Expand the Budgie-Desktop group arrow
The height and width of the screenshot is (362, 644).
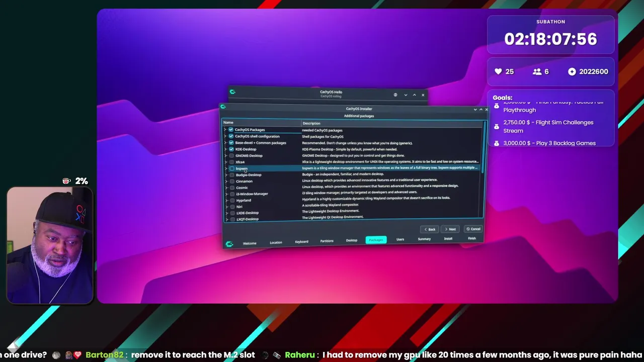point(226,175)
